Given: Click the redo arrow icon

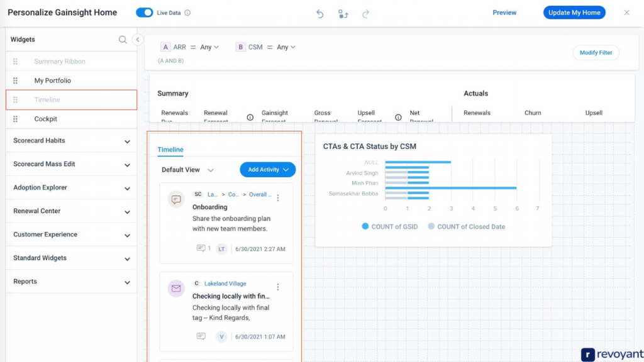Looking at the screenshot, I should point(365,14).
